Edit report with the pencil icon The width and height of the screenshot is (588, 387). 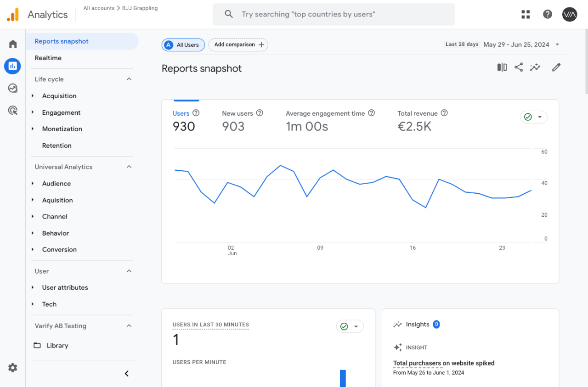pyautogui.click(x=556, y=67)
